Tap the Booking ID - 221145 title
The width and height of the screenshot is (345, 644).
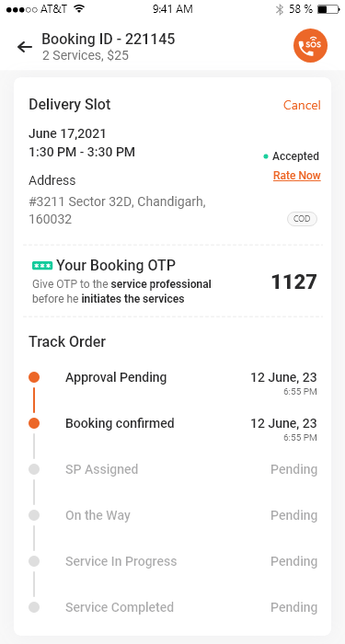tap(109, 39)
